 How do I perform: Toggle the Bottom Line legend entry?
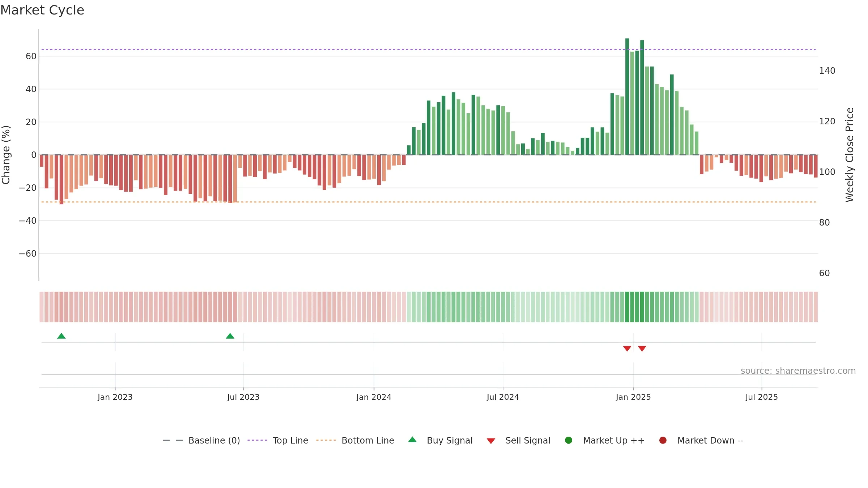(x=355, y=440)
